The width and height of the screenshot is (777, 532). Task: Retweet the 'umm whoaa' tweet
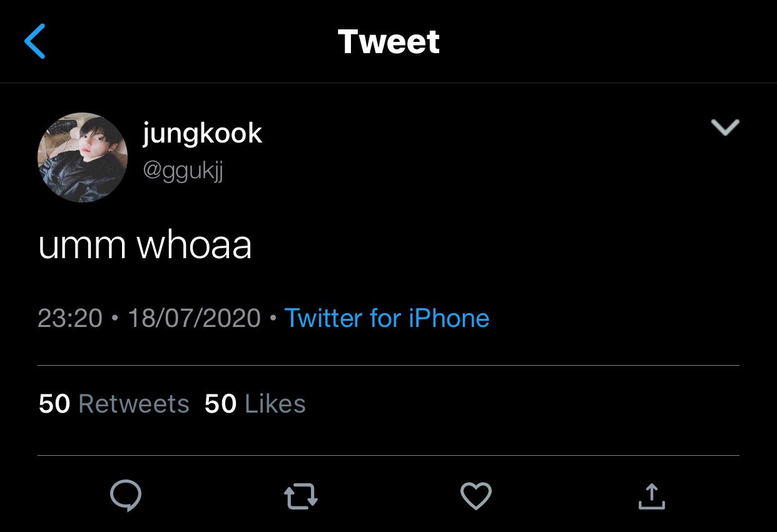pos(301,497)
